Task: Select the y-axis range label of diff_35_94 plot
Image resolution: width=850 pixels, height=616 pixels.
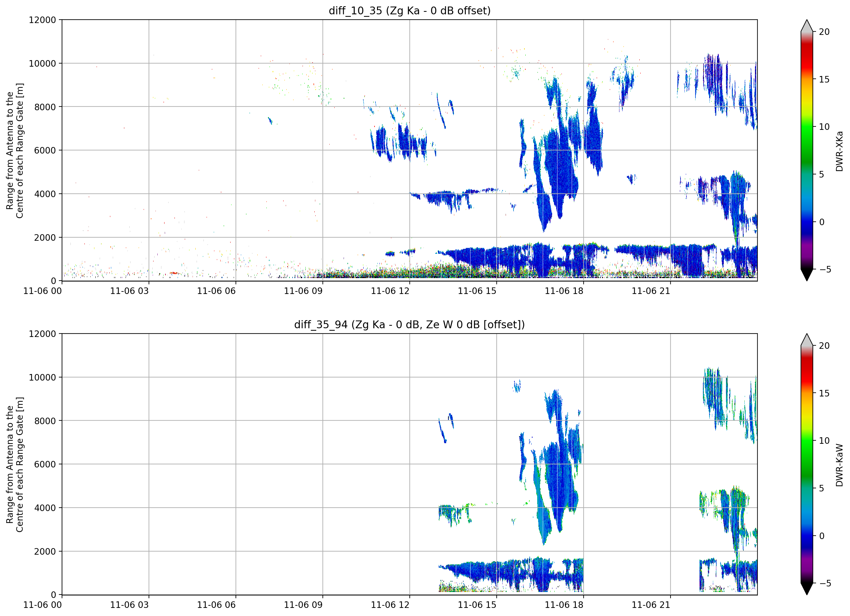Action: click(x=15, y=465)
